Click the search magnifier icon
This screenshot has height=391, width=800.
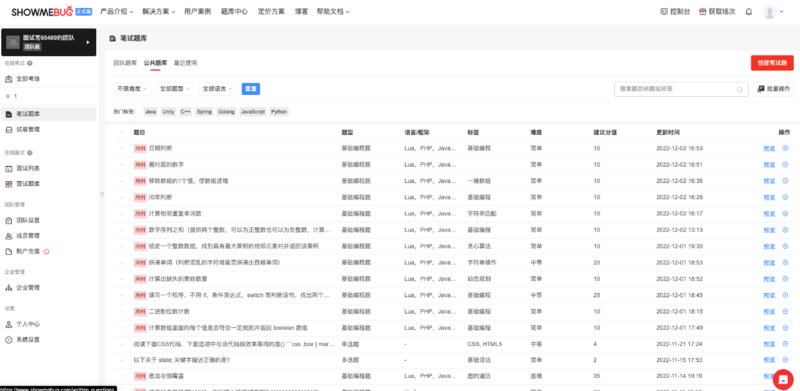[739, 89]
